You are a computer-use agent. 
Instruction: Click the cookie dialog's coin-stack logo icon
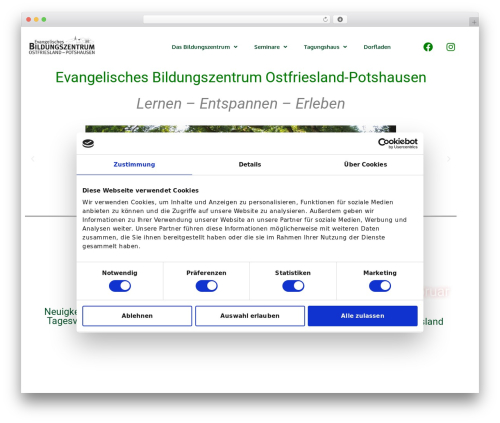click(88, 144)
